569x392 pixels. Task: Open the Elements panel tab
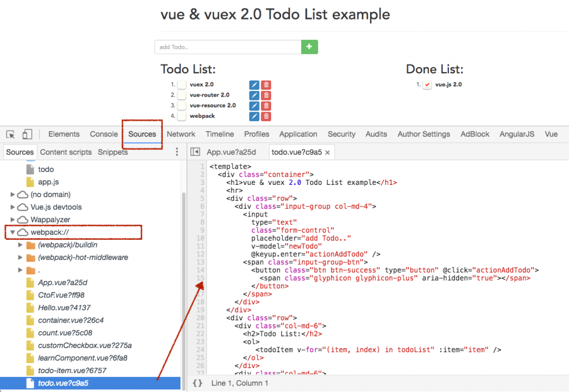point(64,134)
